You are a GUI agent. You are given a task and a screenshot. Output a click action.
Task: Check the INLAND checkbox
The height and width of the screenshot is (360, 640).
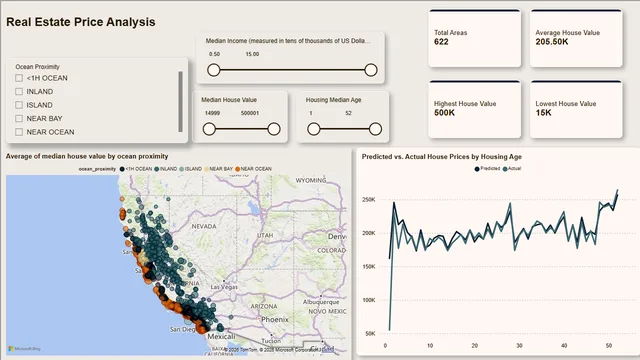click(19, 91)
